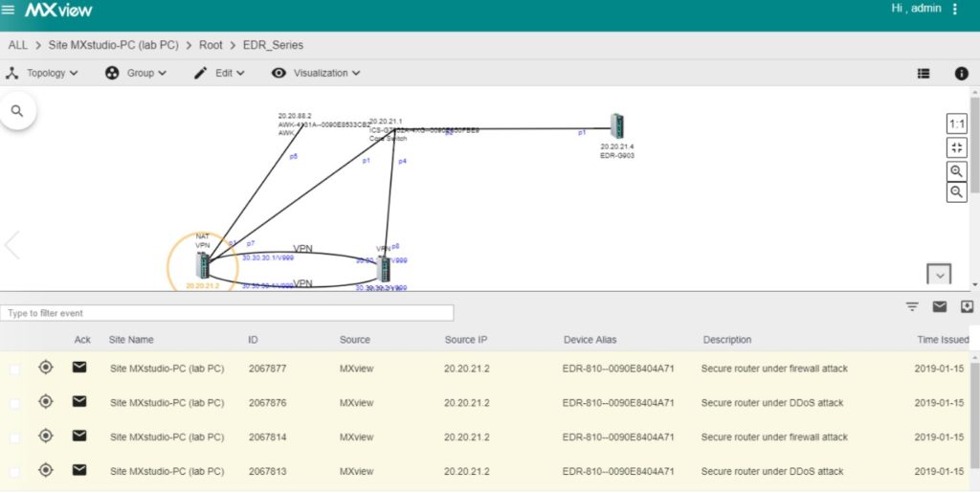The height and width of the screenshot is (493, 980).
Task: Collapse the topology with down-chevron box
Action: pos(939,275)
